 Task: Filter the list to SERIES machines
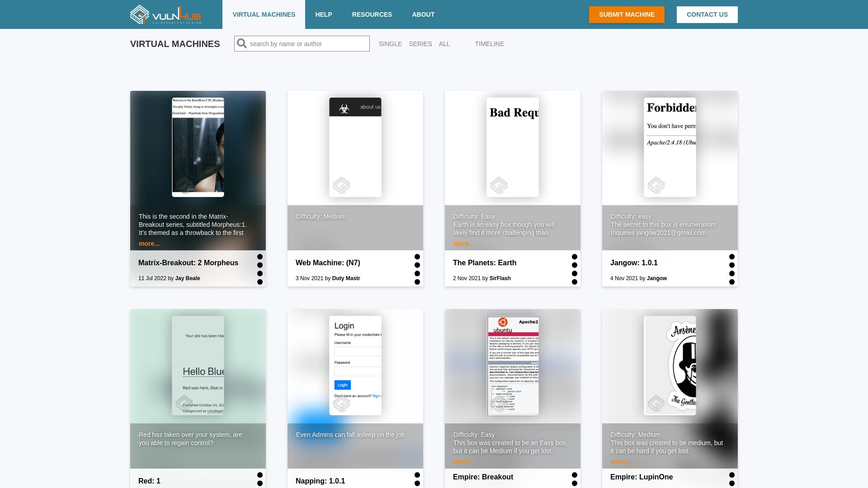click(420, 44)
